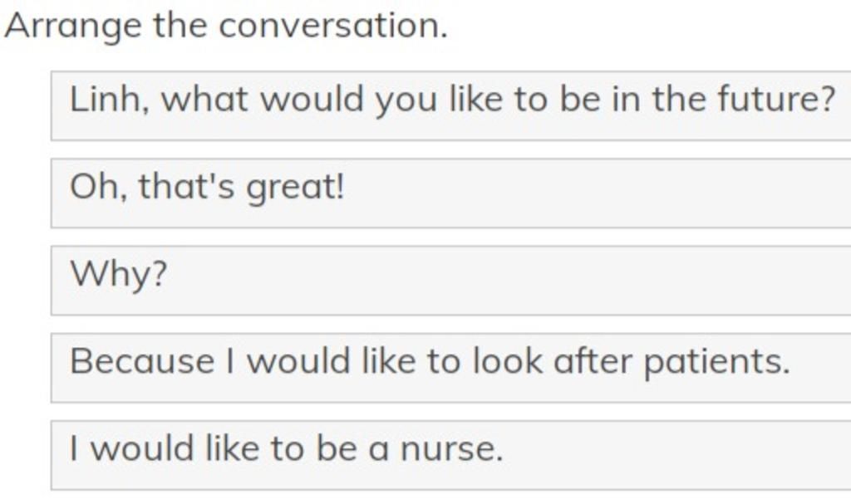This screenshot has width=851, height=504.
Task: Select the 'Linh, what would you like' sentence box
Action: point(451,105)
